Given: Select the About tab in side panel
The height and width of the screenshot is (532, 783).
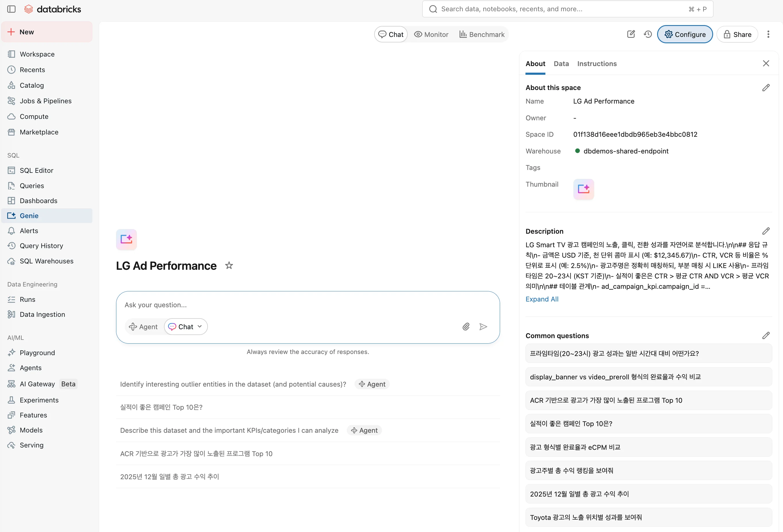Looking at the screenshot, I should coord(535,64).
